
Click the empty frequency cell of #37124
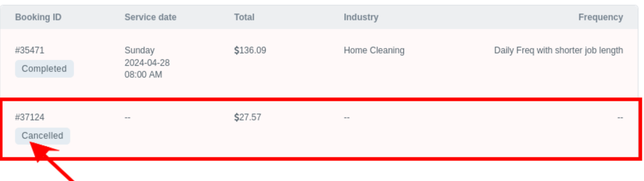pyautogui.click(x=620, y=118)
